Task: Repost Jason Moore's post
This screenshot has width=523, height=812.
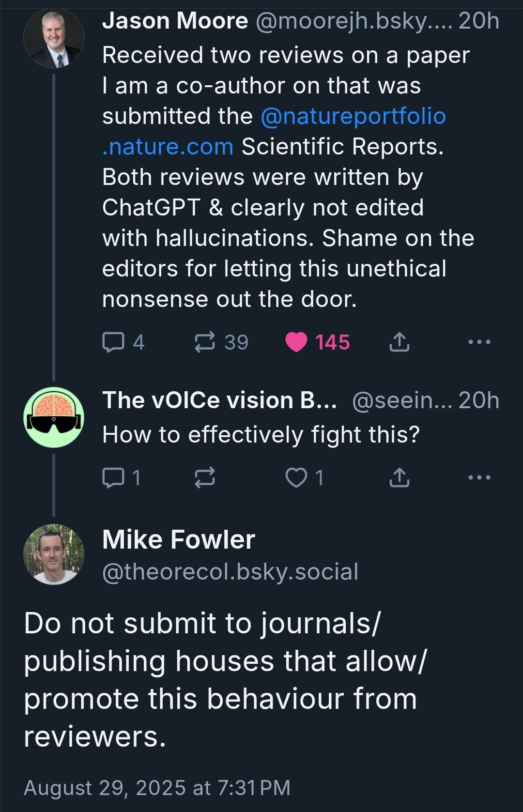Action: pyautogui.click(x=205, y=342)
